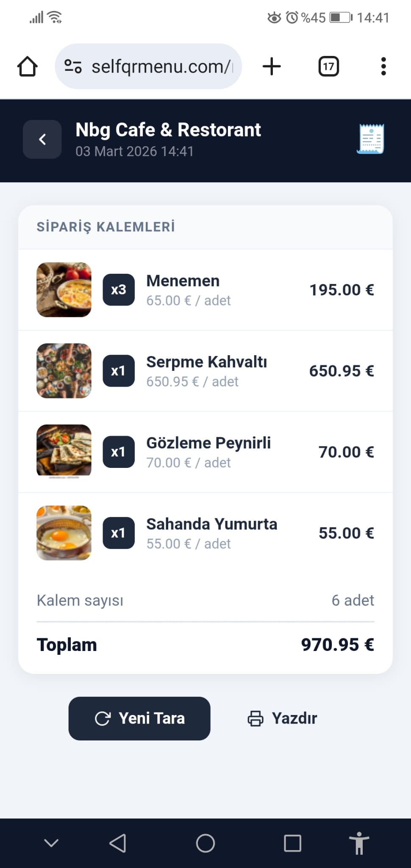Click the Yeni Tara button
Viewport: 411px width, 868px height.
pyautogui.click(x=139, y=718)
